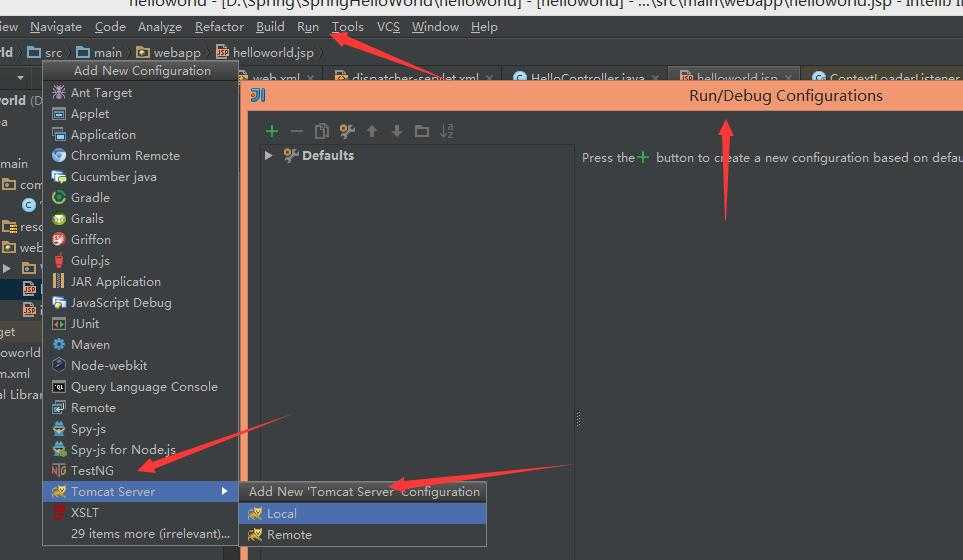
Task: Select Grails configuration type
Action: click(141, 219)
